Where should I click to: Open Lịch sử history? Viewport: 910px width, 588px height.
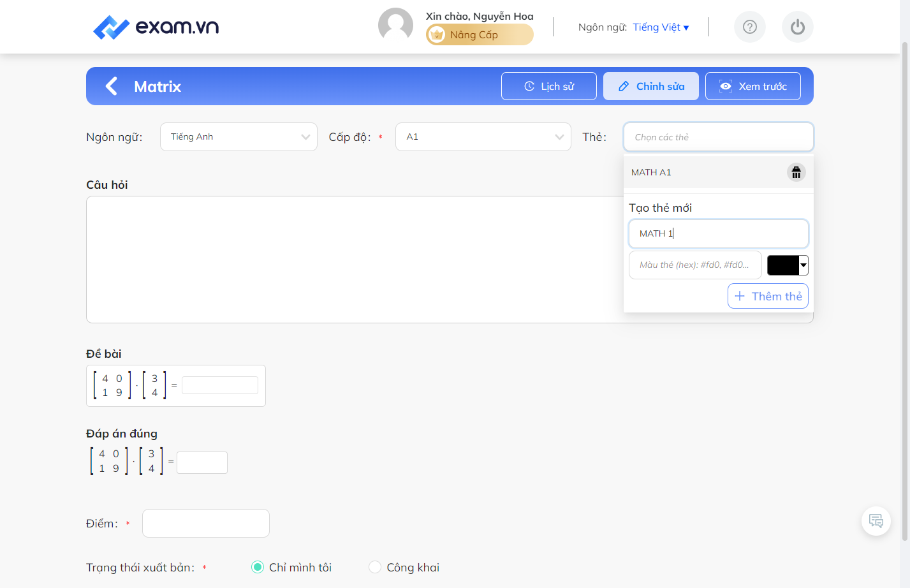click(549, 86)
